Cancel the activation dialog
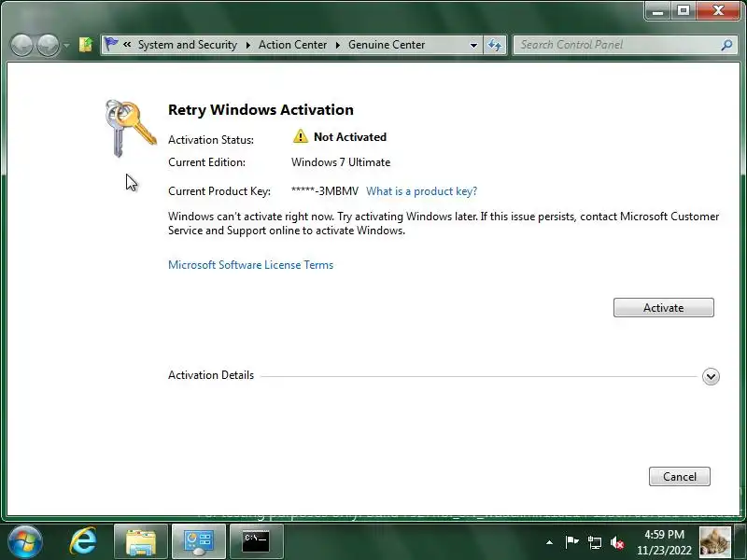Viewport: 747px width, 560px height. 680,477
